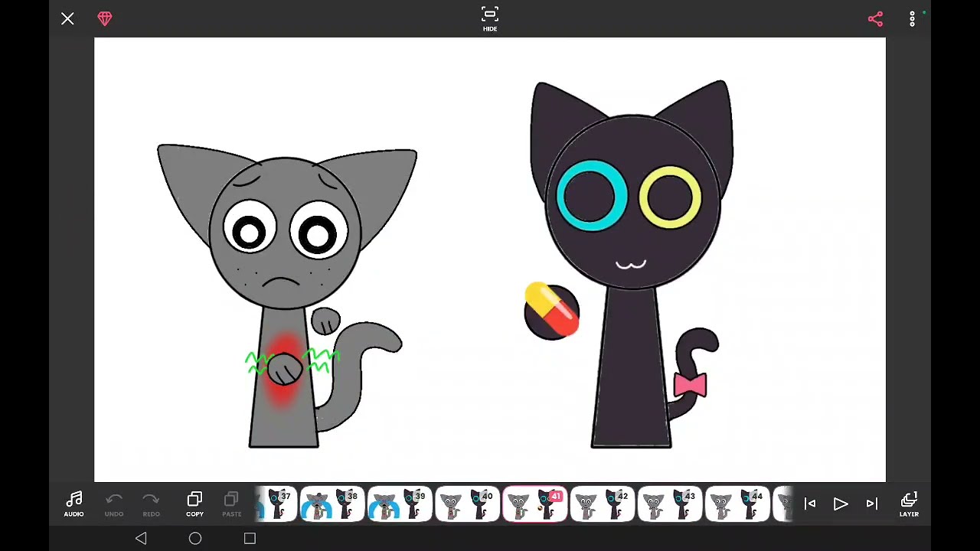Select frame 42 thumbnail

click(602, 505)
